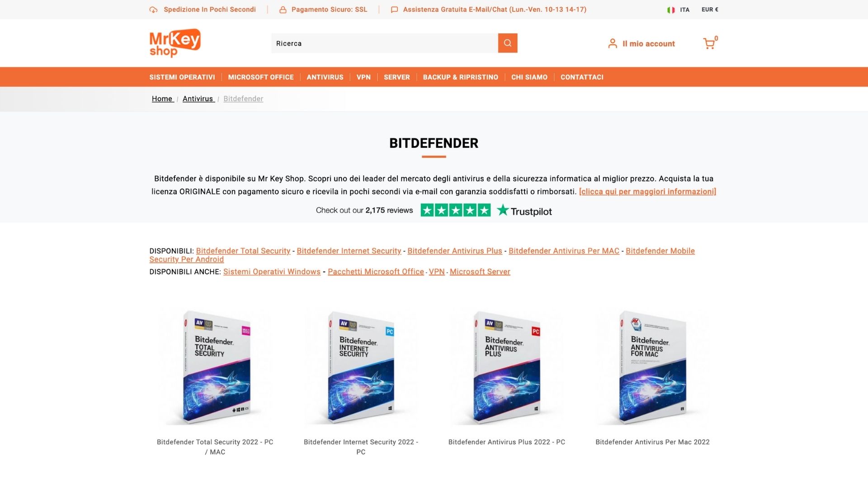Viewport: 868px width, 488px height.
Task: Open Bitdefender Total Security 2022 product image
Action: pos(216,366)
